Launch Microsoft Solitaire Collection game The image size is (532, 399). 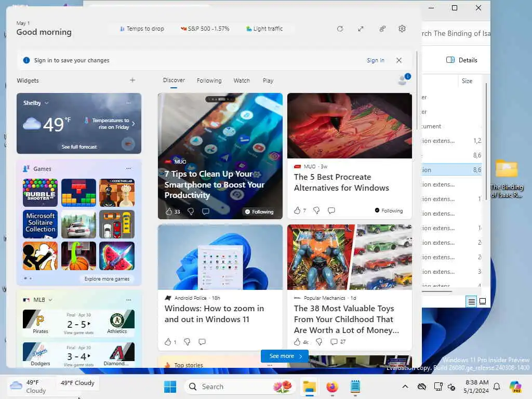[x=40, y=224]
